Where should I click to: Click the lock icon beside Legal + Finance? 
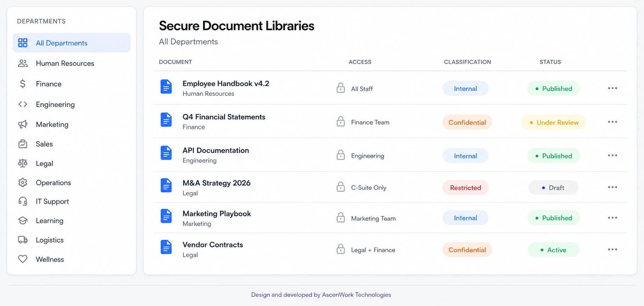click(341, 249)
